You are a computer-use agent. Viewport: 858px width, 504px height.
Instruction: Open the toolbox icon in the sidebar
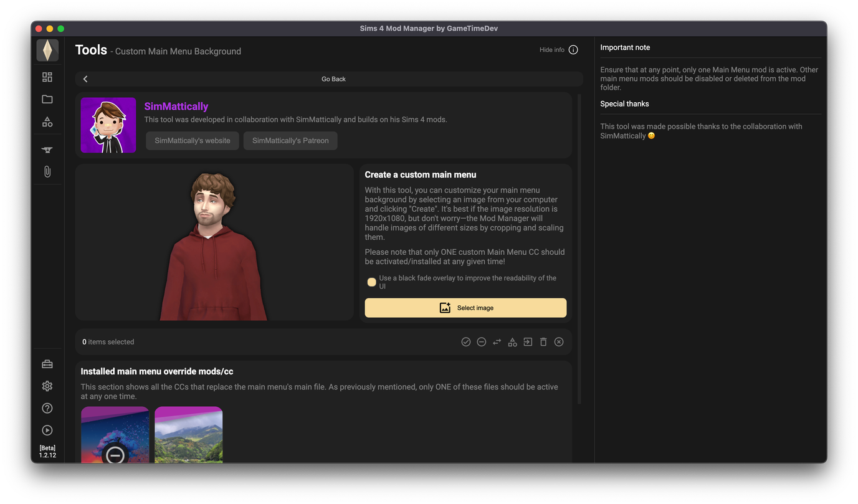tap(47, 364)
